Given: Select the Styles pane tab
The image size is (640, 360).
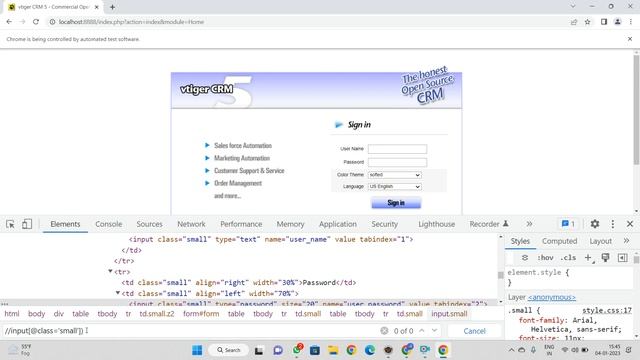Looking at the screenshot, I should [520, 241].
